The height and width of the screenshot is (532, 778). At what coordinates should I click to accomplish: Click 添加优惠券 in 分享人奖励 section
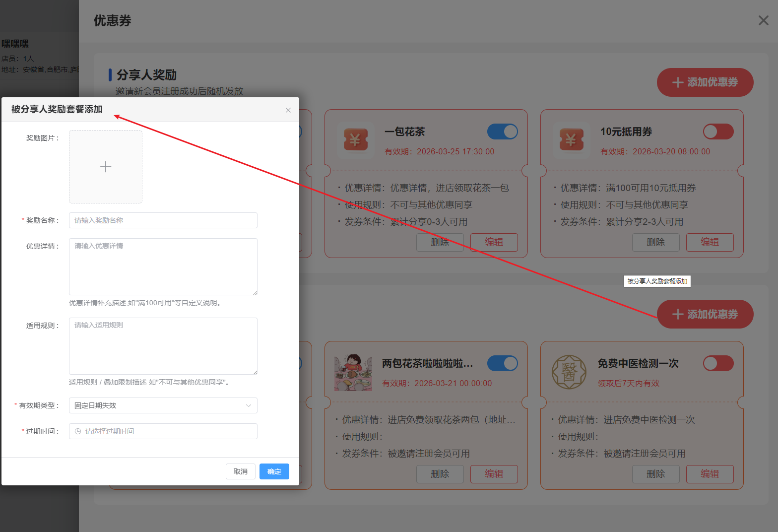(705, 82)
